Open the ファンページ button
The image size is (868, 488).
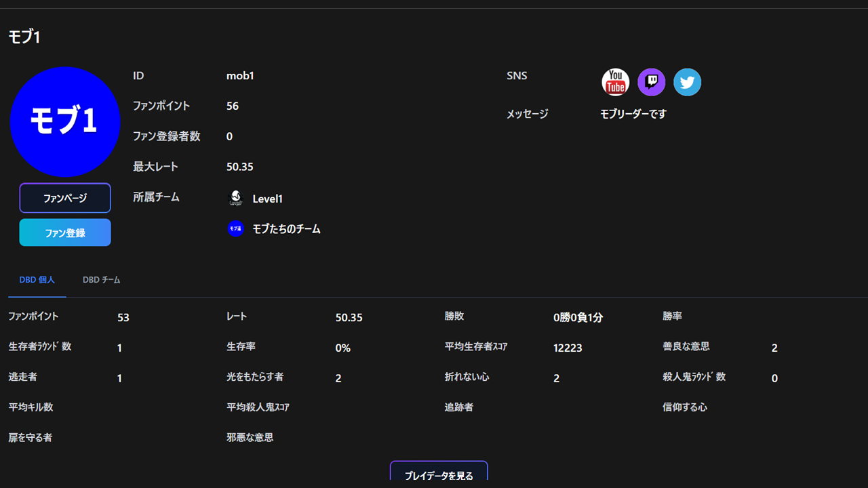[64, 197]
